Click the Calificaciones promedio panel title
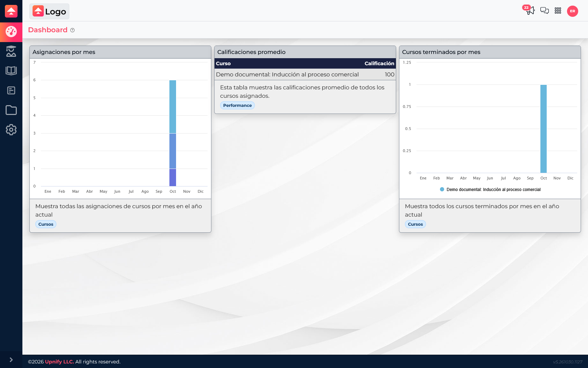The height and width of the screenshot is (368, 588). pos(251,52)
